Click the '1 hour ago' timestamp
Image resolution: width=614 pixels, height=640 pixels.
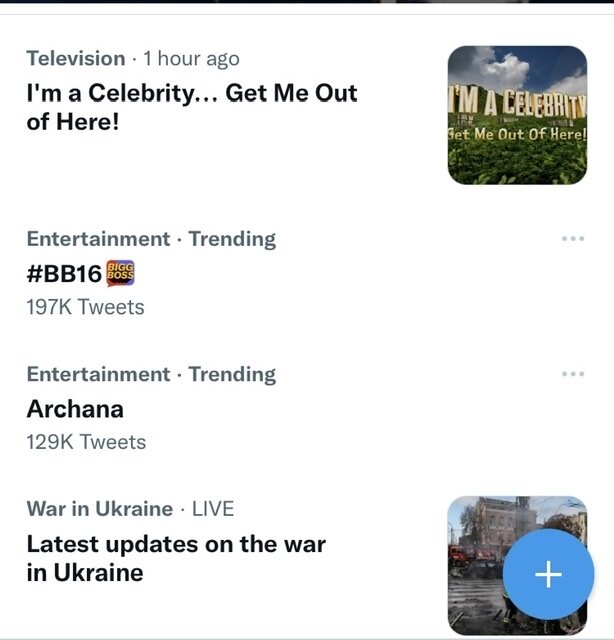pyautogui.click(x=191, y=59)
